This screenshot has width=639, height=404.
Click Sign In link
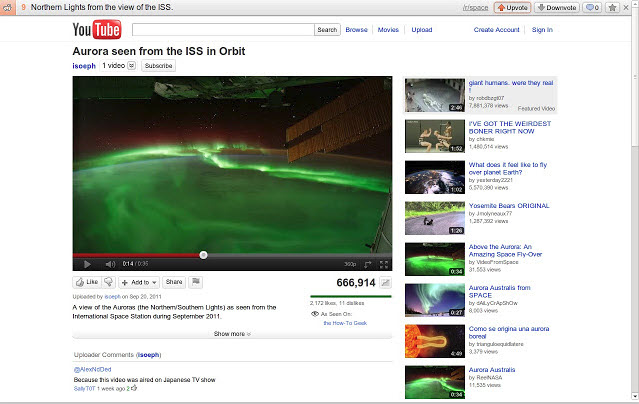point(542,30)
